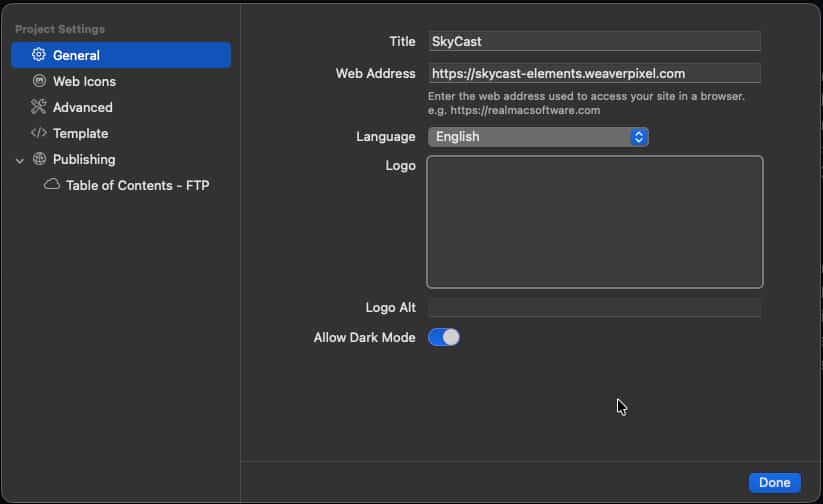
Task: Click the Language dropdown stepper arrows
Action: 639,137
